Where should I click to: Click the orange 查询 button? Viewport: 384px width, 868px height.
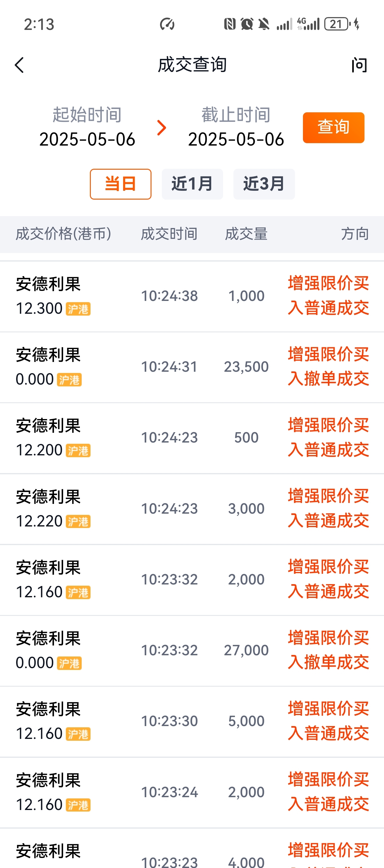coord(333,128)
